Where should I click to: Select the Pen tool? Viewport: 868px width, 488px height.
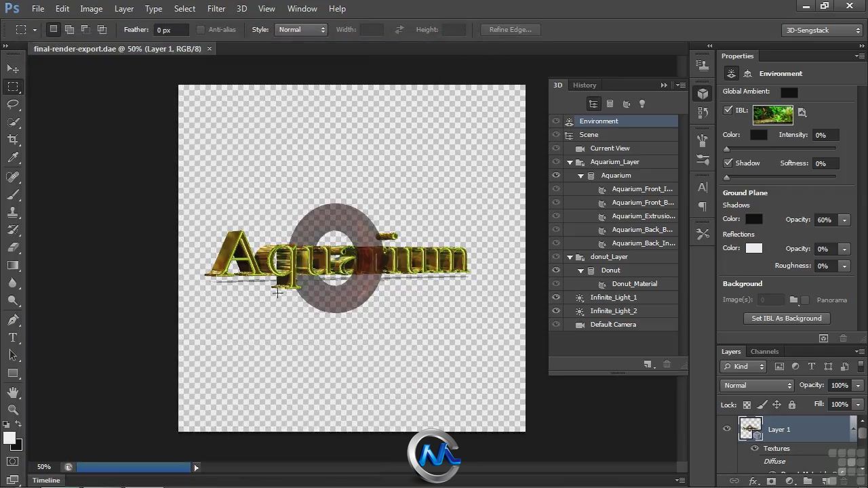click(x=13, y=320)
